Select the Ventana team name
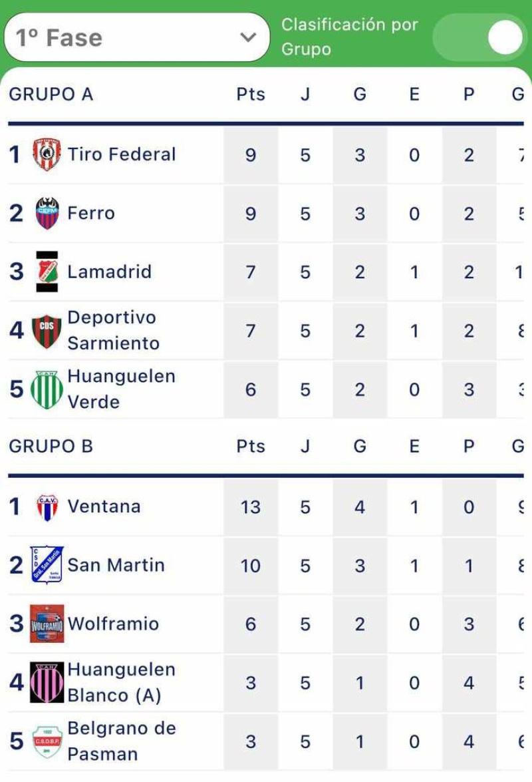 pyautogui.click(x=104, y=506)
